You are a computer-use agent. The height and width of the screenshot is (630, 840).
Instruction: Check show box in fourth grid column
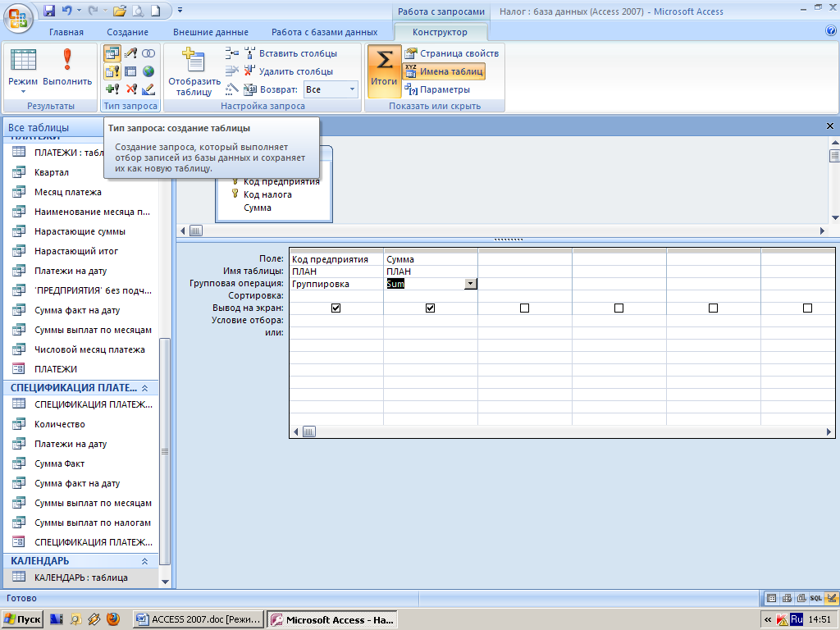click(619, 308)
